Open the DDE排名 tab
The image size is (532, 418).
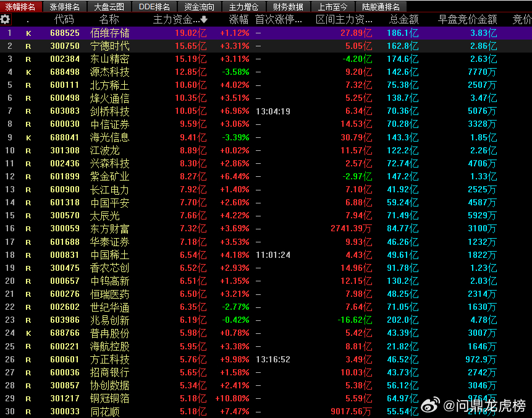point(154,6)
